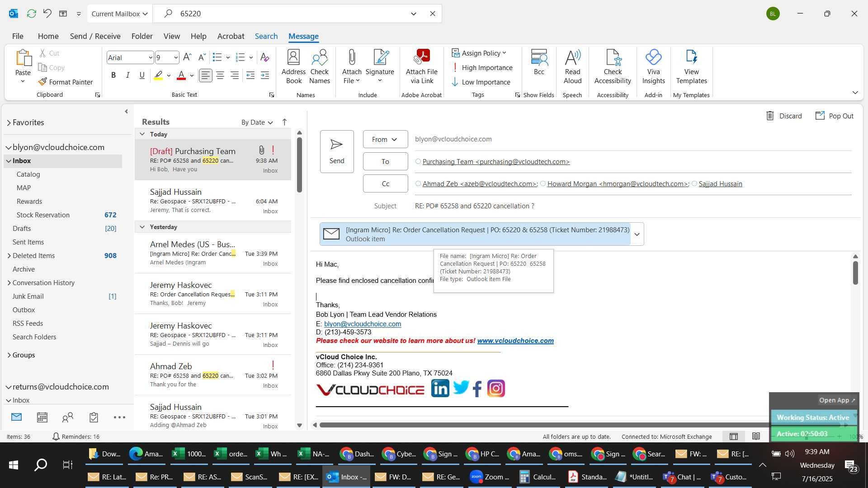Toggle Low Importance tag
The height and width of the screenshot is (488, 868).
481,82
